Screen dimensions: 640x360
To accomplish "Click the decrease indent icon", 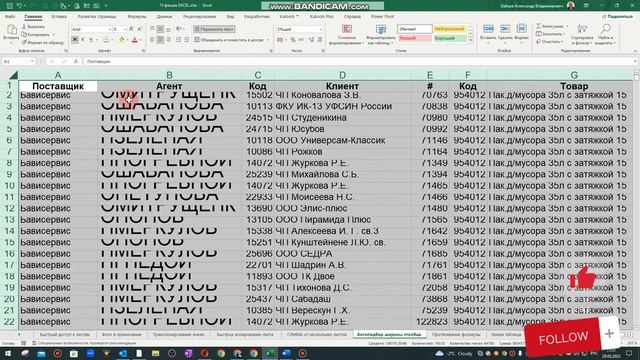I will click(x=178, y=40).
